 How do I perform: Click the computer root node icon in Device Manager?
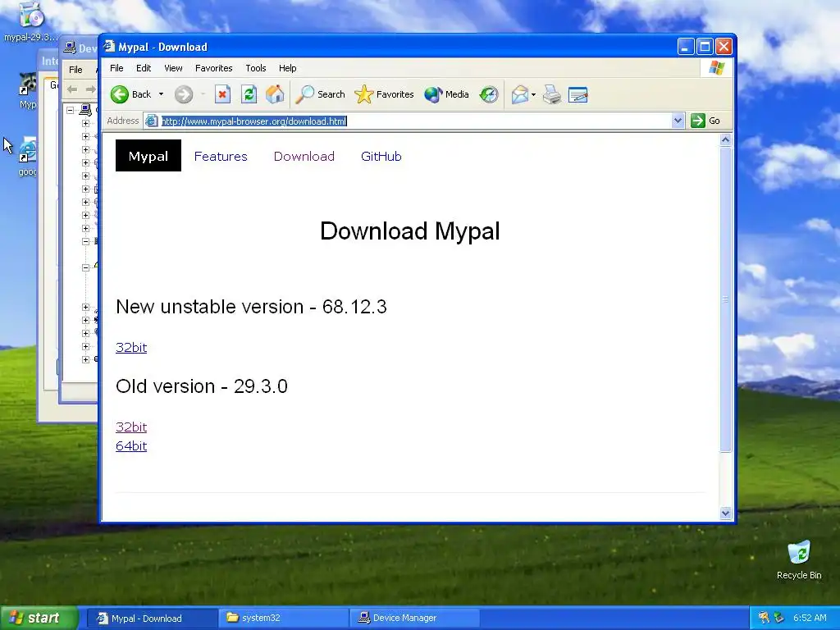(x=85, y=110)
